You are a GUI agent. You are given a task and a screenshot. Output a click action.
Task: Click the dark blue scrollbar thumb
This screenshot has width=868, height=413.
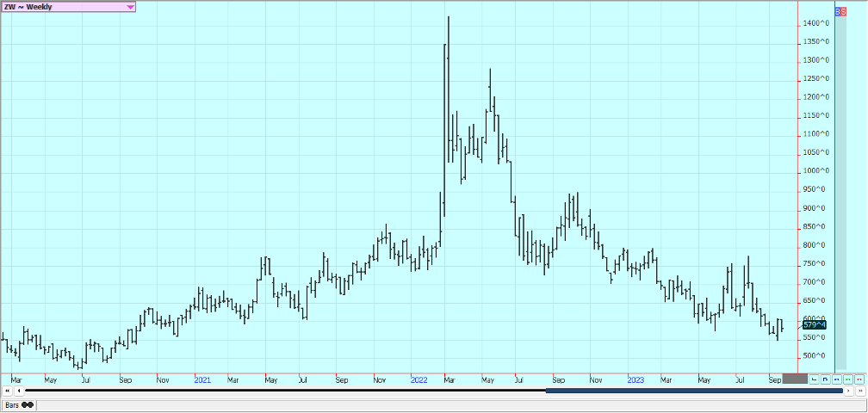coord(694,391)
